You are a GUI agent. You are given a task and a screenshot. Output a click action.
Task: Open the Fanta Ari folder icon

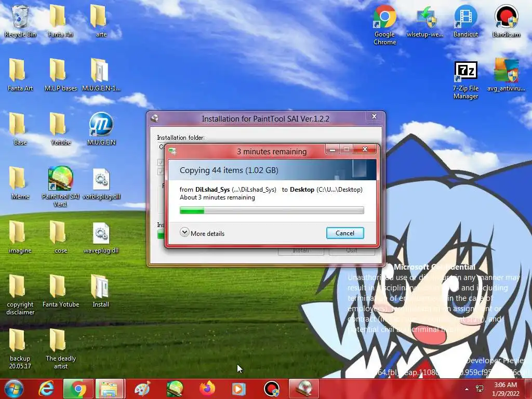point(60,21)
